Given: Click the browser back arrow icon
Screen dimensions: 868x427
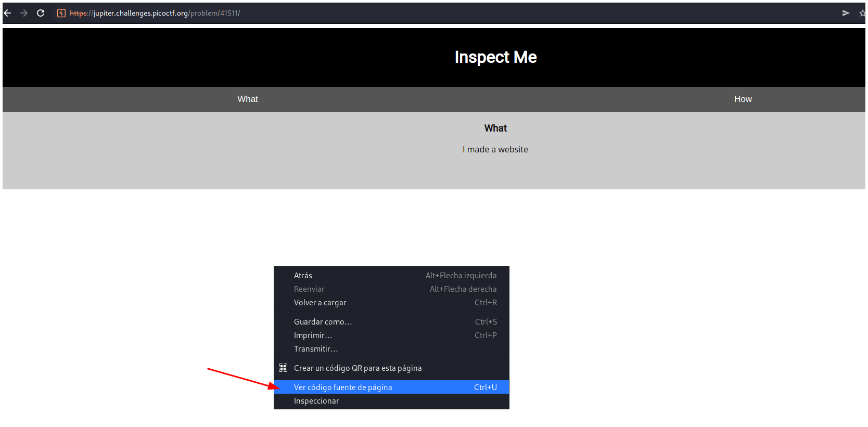Looking at the screenshot, I should 7,13.
